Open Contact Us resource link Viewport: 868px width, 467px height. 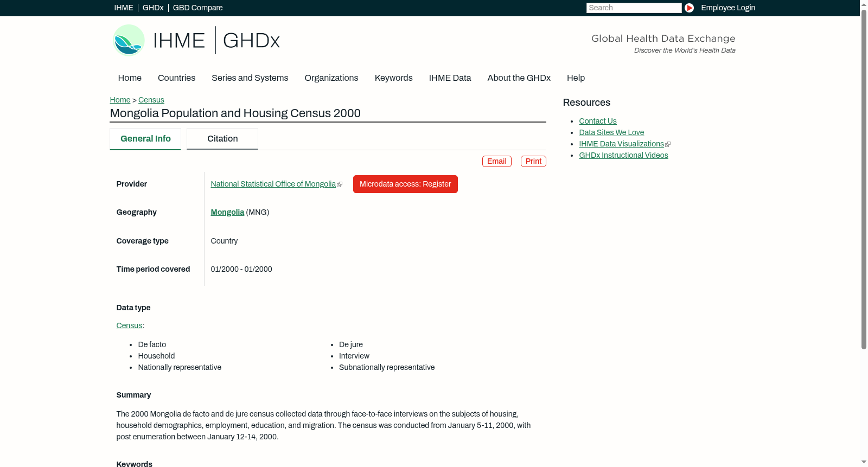tap(597, 121)
